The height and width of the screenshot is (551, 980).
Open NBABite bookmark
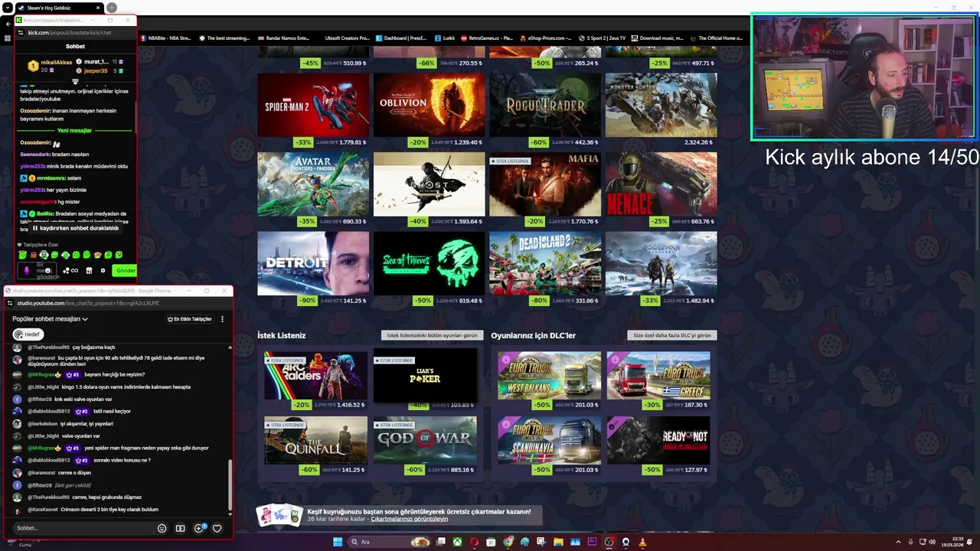pyautogui.click(x=165, y=37)
